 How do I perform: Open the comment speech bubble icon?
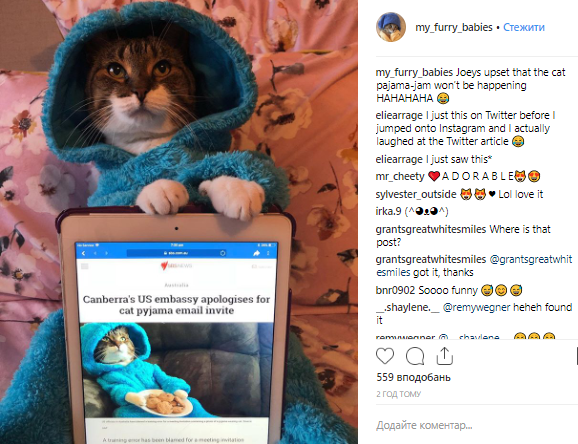coord(415,356)
